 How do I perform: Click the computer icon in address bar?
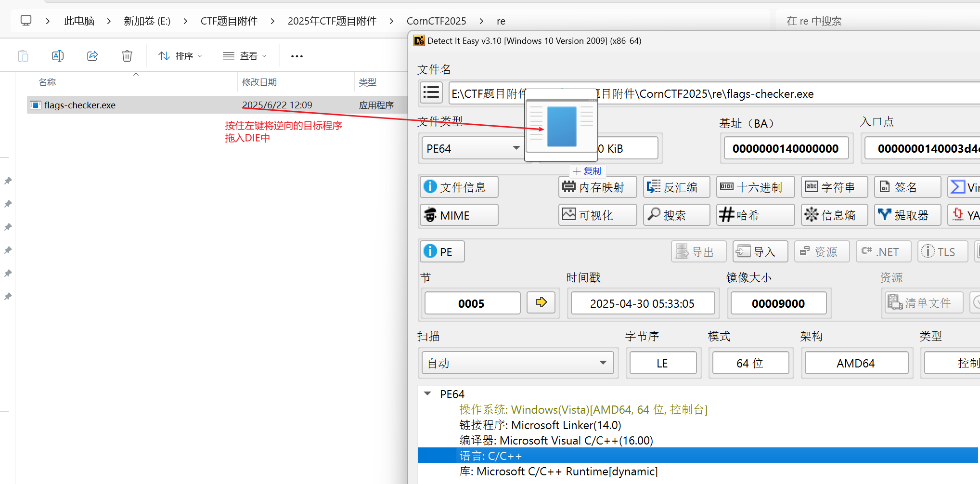[26, 20]
